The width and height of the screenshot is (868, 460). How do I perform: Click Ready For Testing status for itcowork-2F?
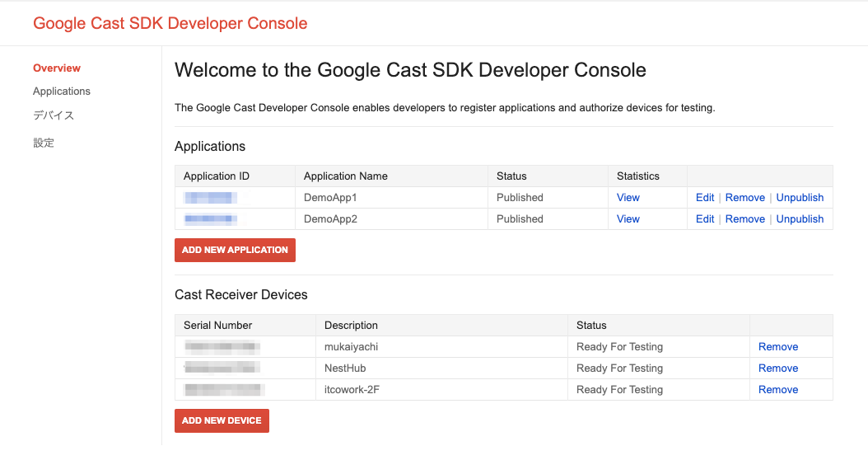point(619,390)
